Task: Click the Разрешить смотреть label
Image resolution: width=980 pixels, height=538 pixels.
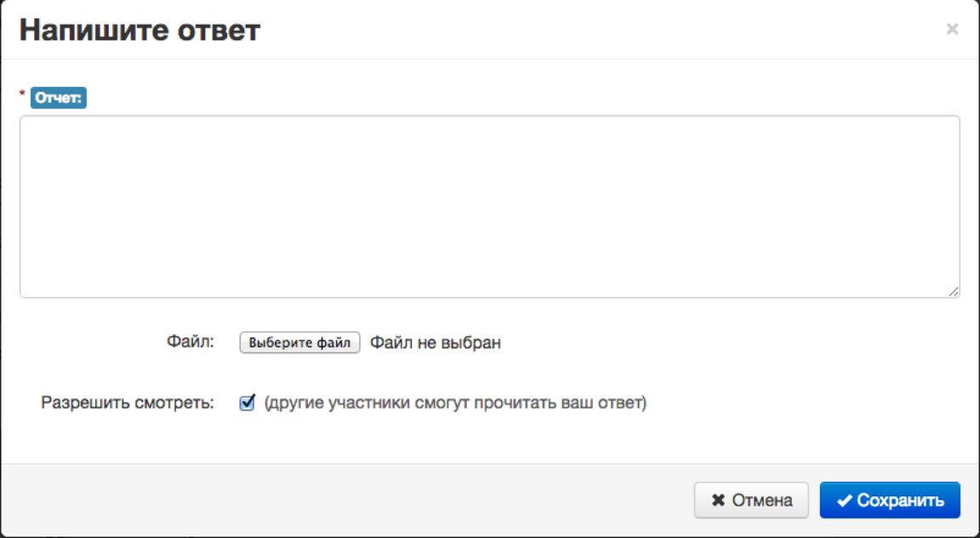Action: coord(128,403)
